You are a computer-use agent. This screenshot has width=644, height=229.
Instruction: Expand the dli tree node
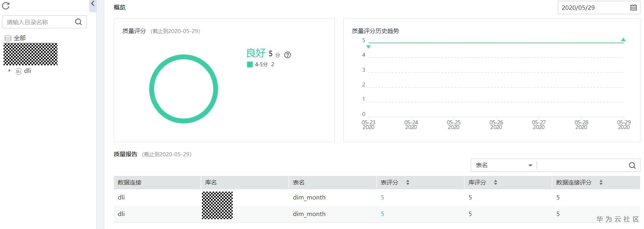(x=9, y=71)
